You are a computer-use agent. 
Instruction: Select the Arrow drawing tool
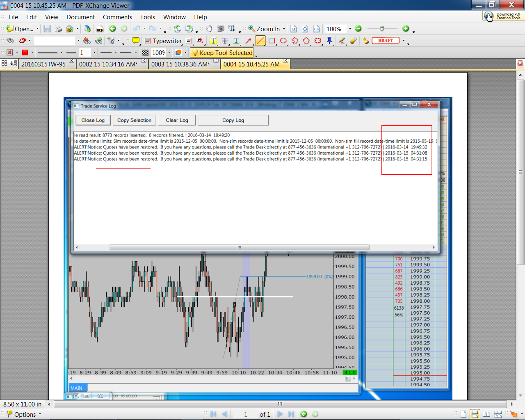[248, 41]
